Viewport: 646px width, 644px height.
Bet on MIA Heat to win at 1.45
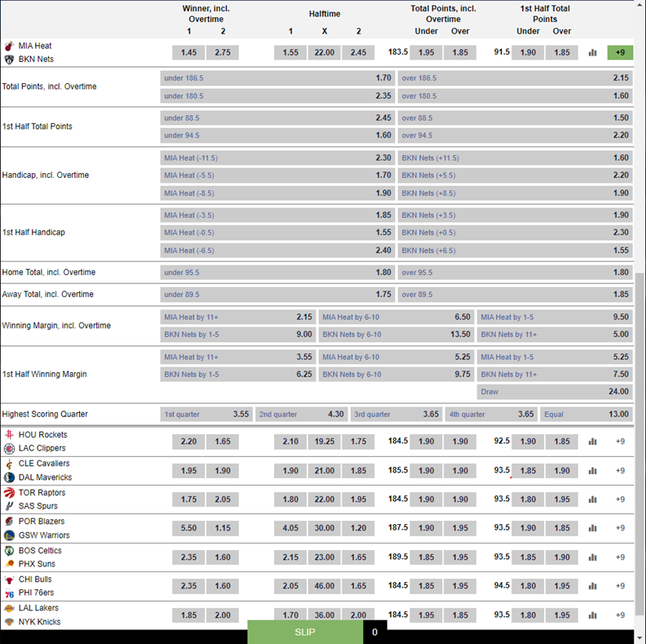click(188, 53)
